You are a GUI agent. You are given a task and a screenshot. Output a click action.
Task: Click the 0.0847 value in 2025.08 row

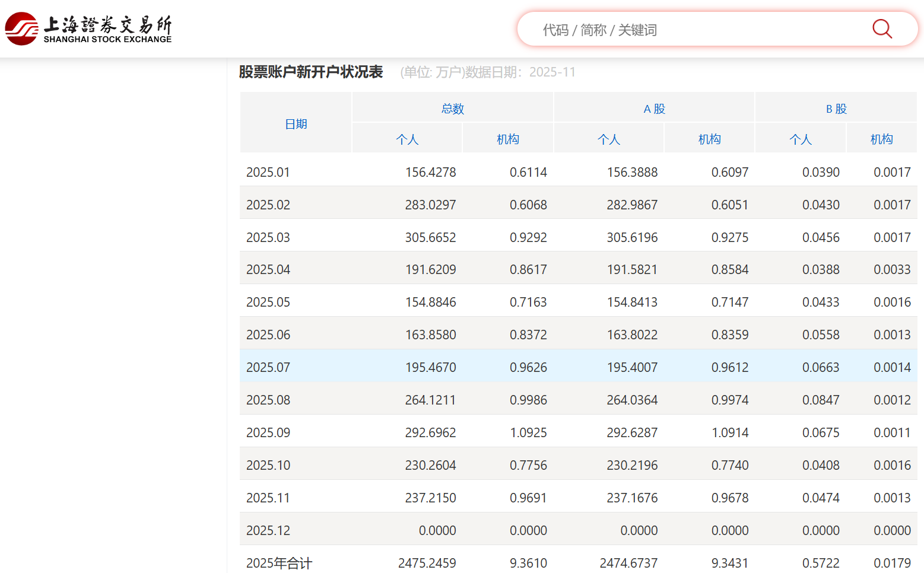(x=821, y=400)
